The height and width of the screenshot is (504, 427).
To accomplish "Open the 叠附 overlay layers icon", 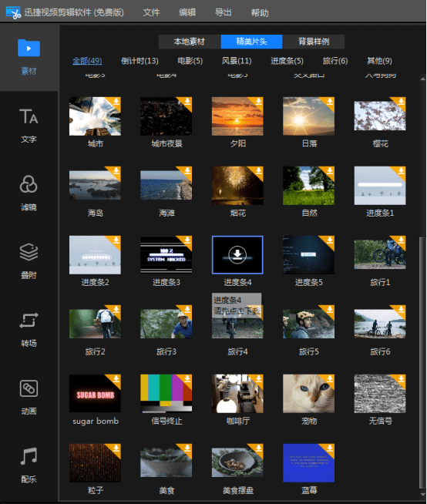I will [x=29, y=252].
